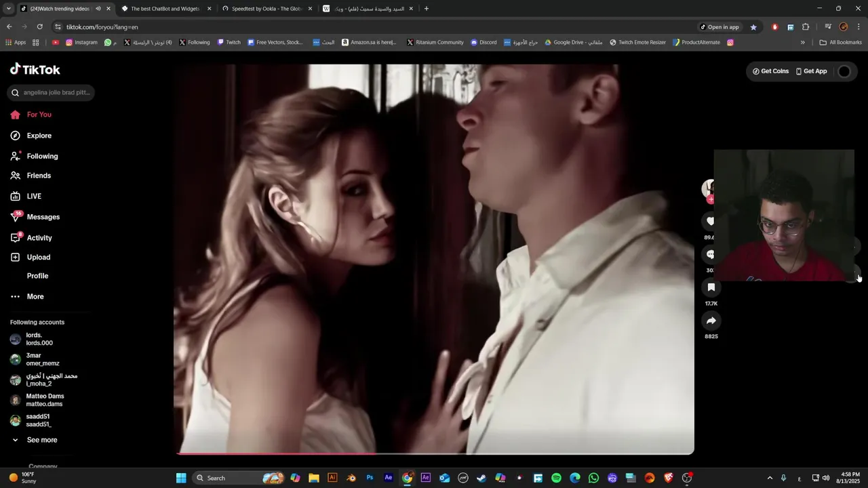Expand See more following accounts
This screenshot has width=868, height=488.
[34, 440]
